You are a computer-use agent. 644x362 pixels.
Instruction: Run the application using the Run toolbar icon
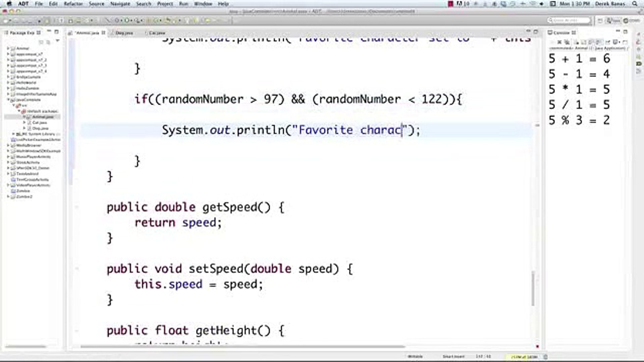[x=126, y=20]
